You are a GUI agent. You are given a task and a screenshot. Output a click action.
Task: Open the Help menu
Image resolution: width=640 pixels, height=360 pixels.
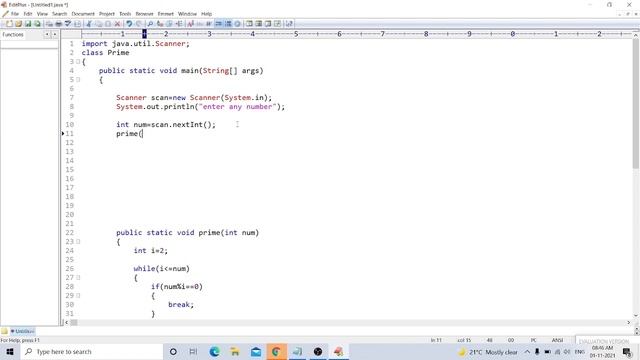207,14
